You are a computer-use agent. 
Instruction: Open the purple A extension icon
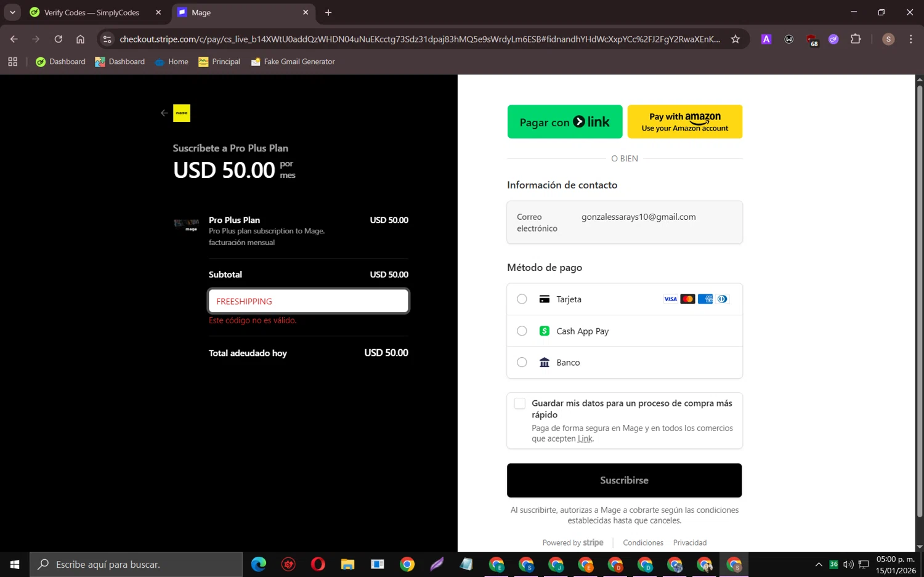[766, 39]
